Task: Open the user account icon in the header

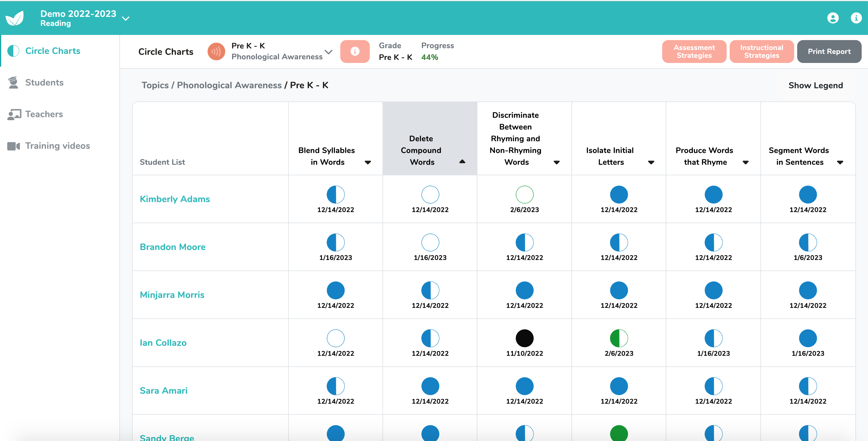Action: 833,18
